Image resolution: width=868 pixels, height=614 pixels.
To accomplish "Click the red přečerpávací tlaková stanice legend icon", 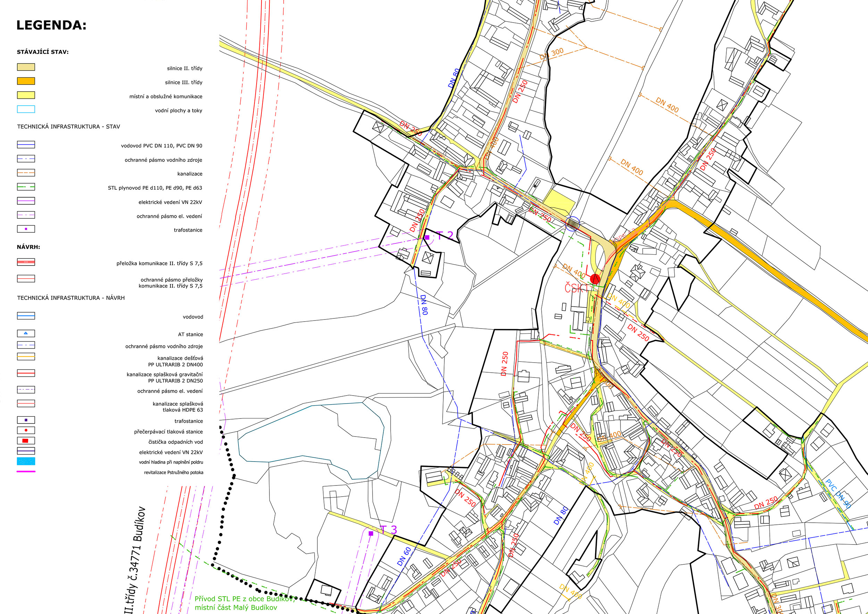I will [26, 430].
